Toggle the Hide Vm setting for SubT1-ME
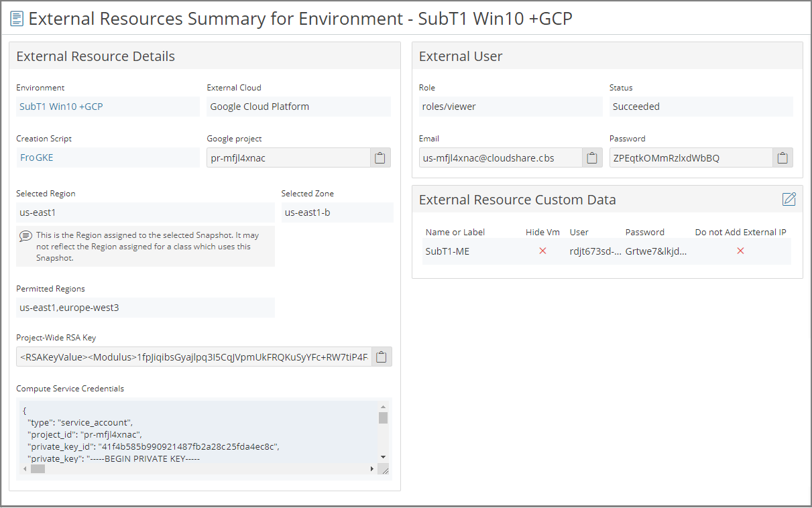The height and width of the screenshot is (508, 812). pyautogui.click(x=542, y=251)
